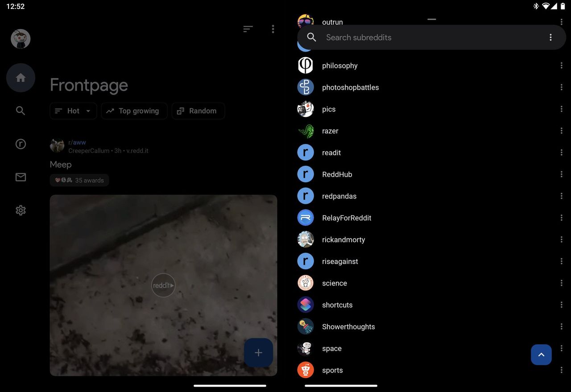Open the user profile avatar
The height and width of the screenshot is (392, 571).
pos(21,39)
